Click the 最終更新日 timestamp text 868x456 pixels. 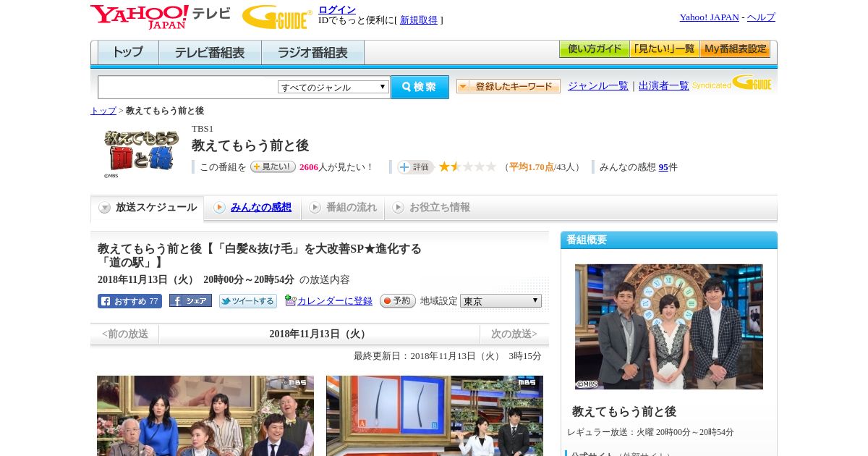coord(448,356)
